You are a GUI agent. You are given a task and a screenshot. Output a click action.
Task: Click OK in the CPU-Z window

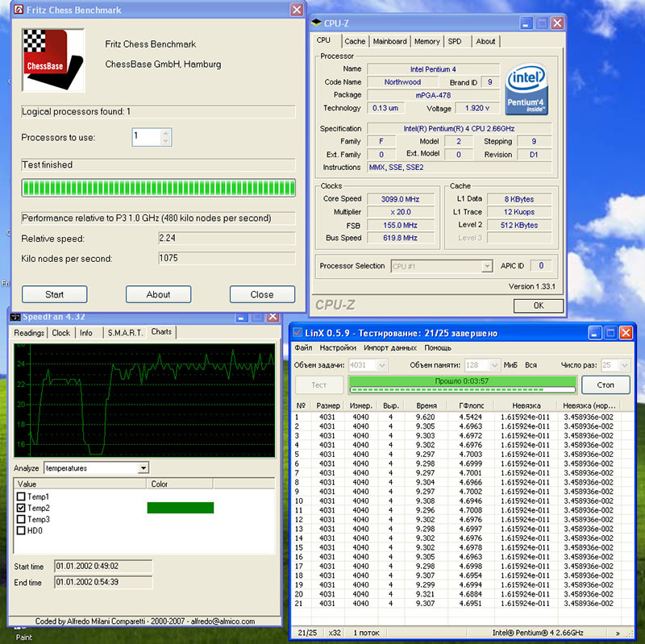coord(539,305)
